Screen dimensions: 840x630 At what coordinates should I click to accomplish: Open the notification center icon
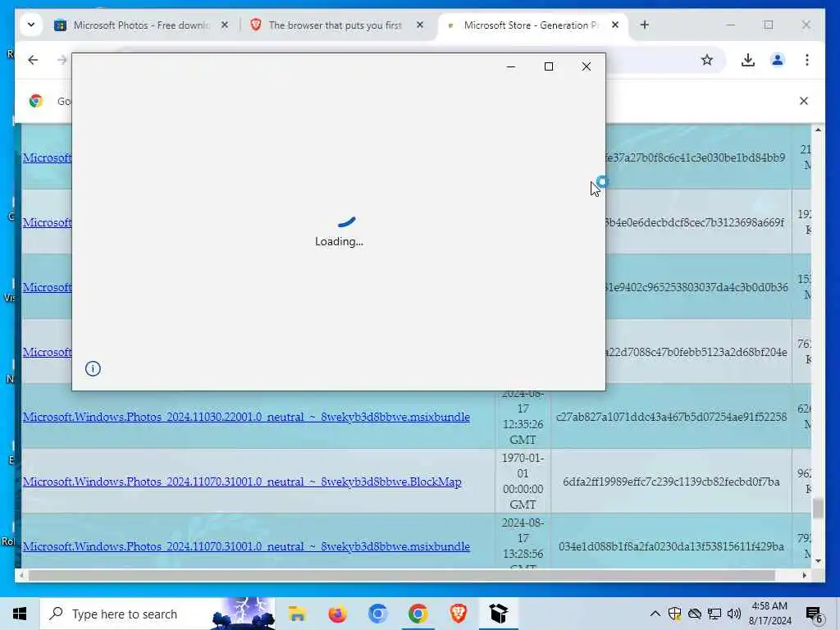[814, 614]
